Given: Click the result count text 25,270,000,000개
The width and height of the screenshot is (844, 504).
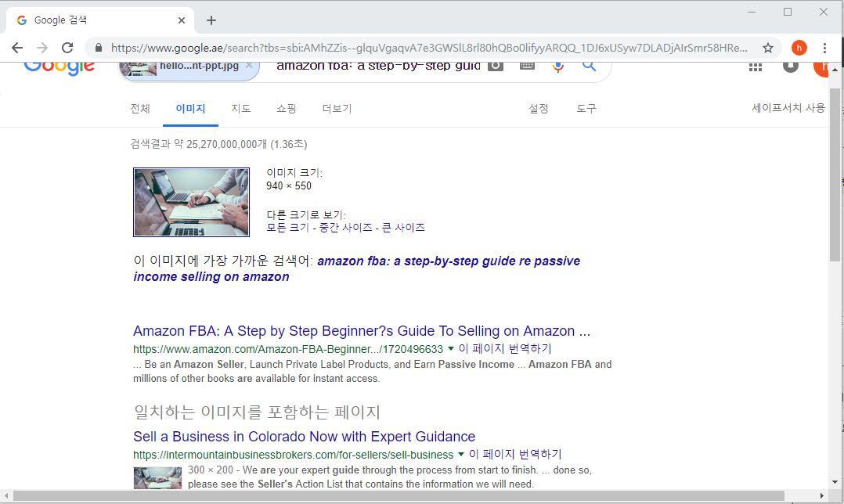Looking at the screenshot, I should (x=226, y=144).
